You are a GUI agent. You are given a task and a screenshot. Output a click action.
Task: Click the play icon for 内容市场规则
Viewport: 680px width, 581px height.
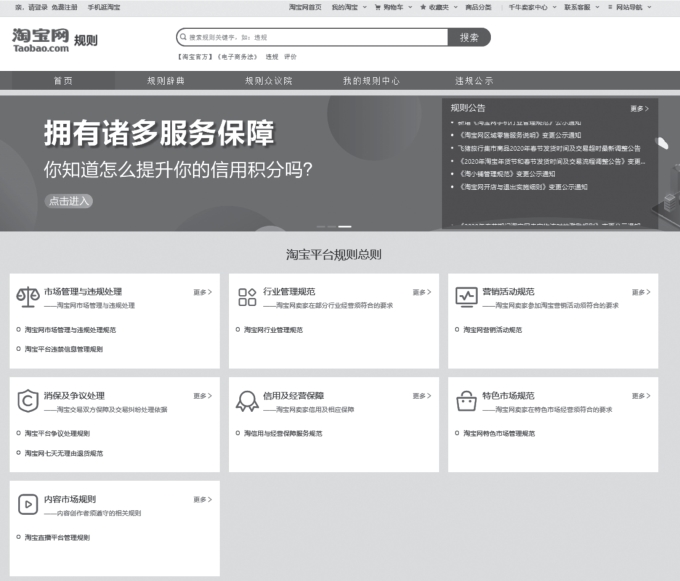click(x=28, y=505)
